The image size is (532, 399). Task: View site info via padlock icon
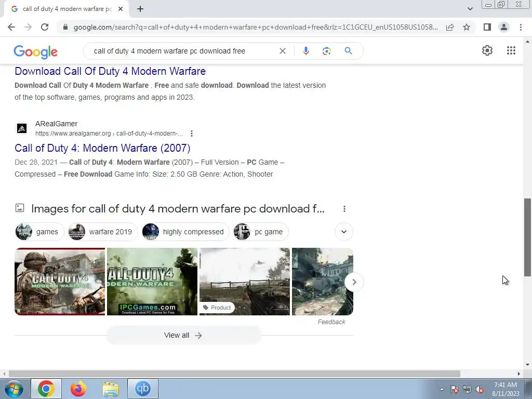coord(65,27)
